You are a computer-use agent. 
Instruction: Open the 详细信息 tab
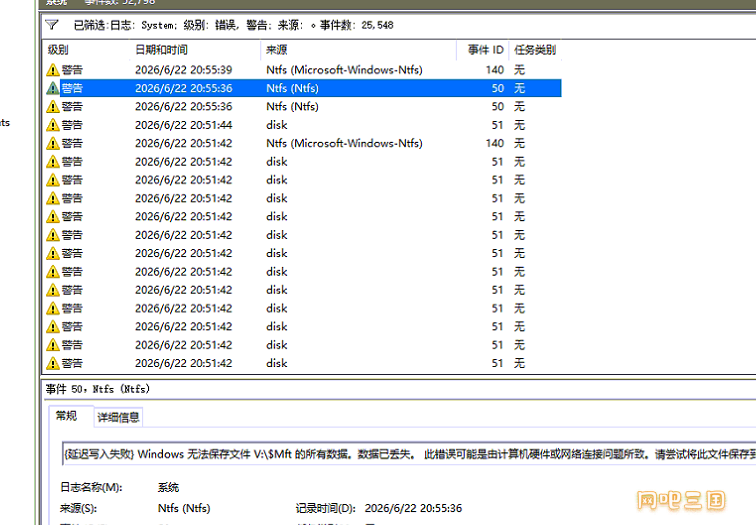point(118,417)
